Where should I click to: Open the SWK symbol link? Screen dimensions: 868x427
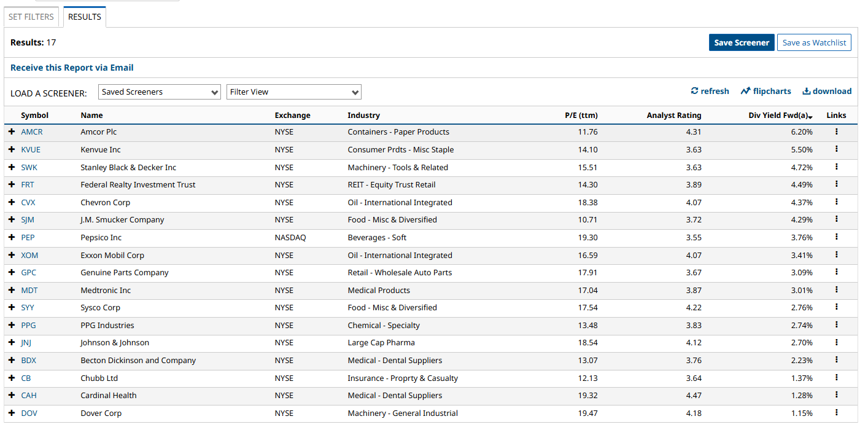point(29,167)
